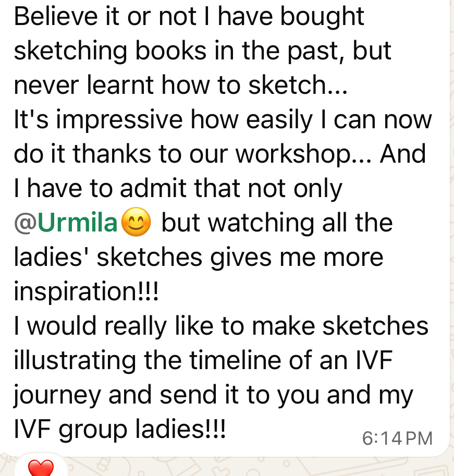454x476 pixels.
Task: Click the word "Believe" at message start
Action: [56, 16]
